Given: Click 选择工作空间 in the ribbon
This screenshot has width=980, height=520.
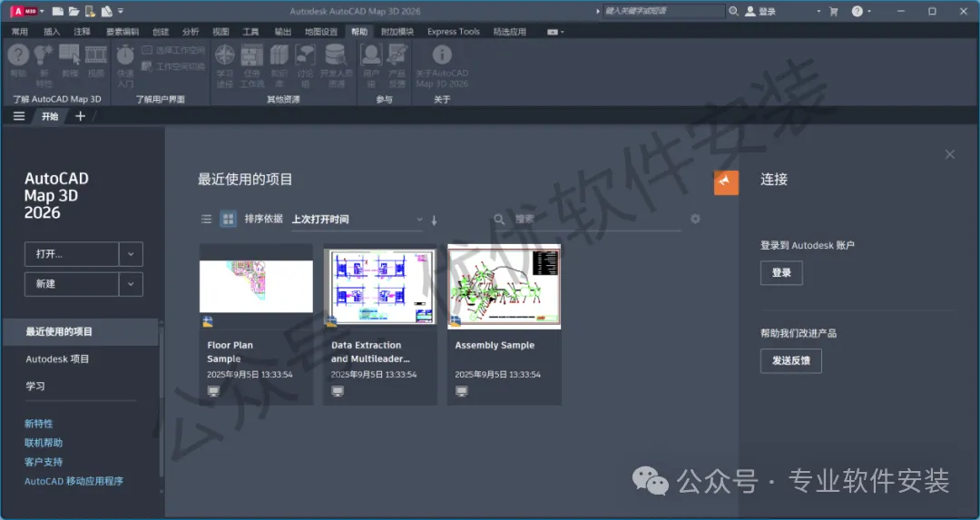Looking at the screenshot, I should [x=173, y=50].
